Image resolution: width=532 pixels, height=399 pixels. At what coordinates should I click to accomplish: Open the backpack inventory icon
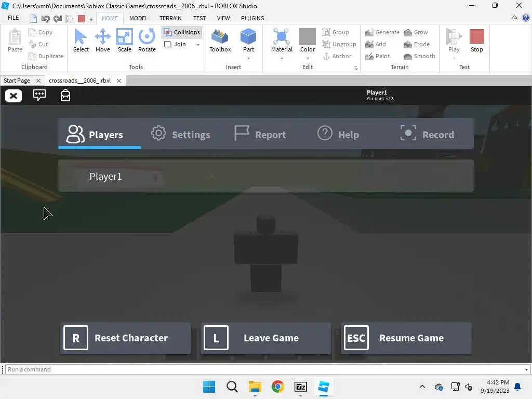pos(65,96)
